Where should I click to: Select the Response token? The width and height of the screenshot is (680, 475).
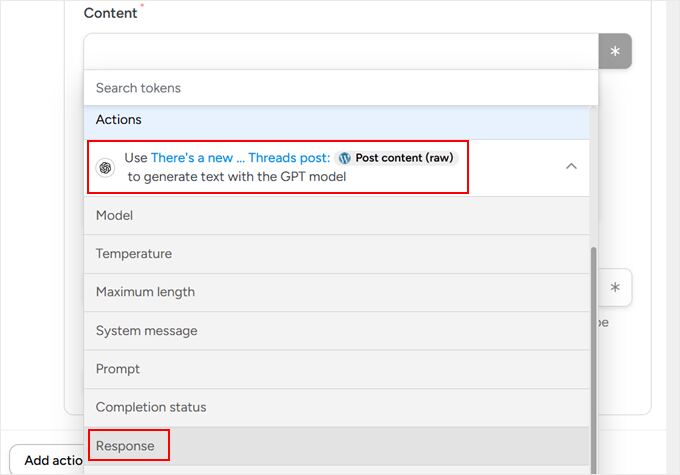coord(126,446)
